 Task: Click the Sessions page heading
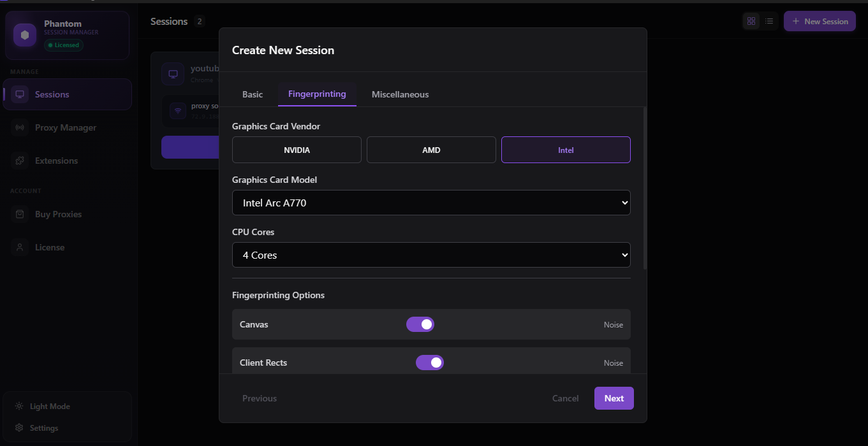pos(169,22)
